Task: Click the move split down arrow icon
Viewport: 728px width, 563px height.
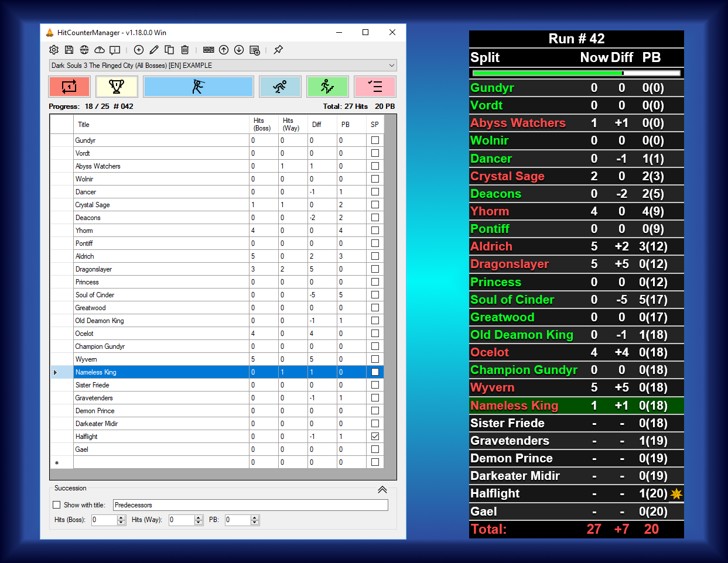Action: click(x=239, y=50)
